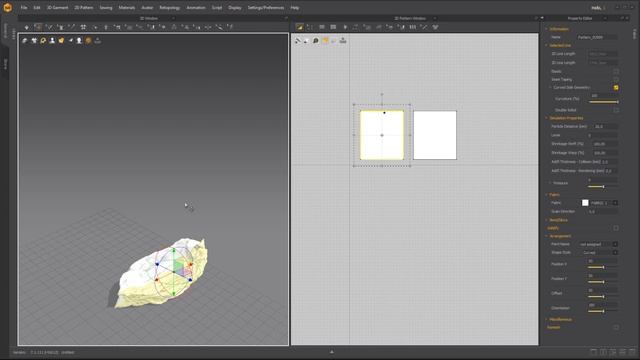Open the Shape Style dropdown
This screenshot has height=360, width=640.
[x=615, y=253]
